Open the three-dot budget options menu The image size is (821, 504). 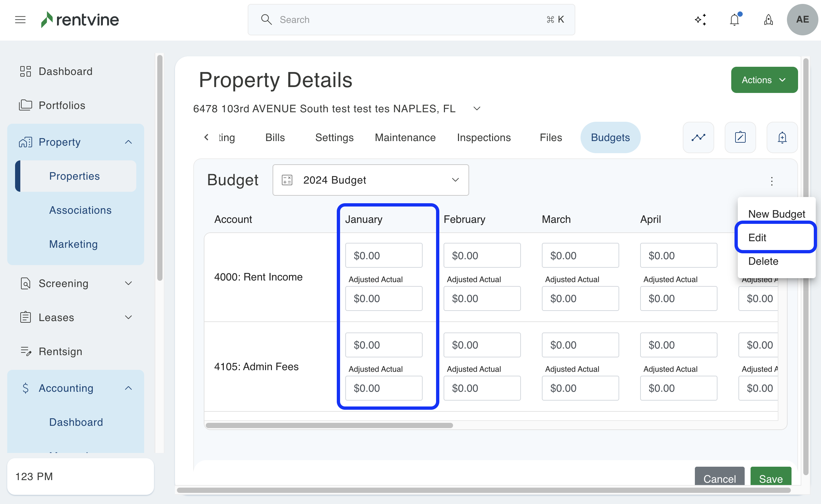click(x=771, y=181)
